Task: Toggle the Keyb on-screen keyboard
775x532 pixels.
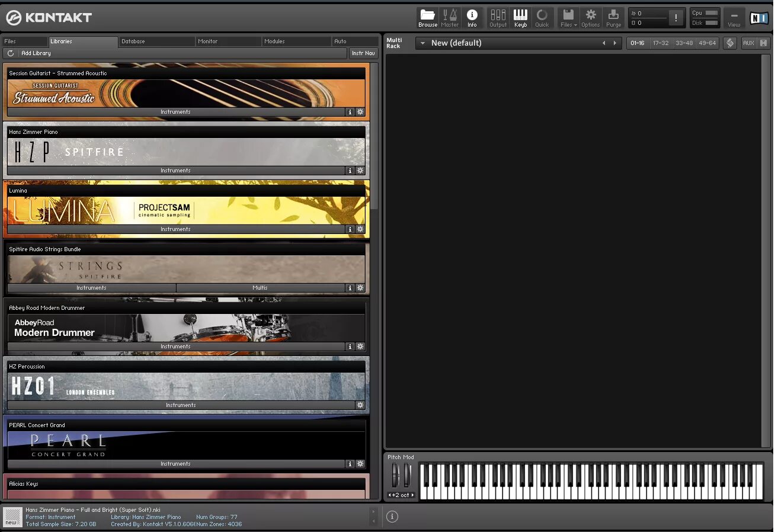Action: [x=520, y=18]
